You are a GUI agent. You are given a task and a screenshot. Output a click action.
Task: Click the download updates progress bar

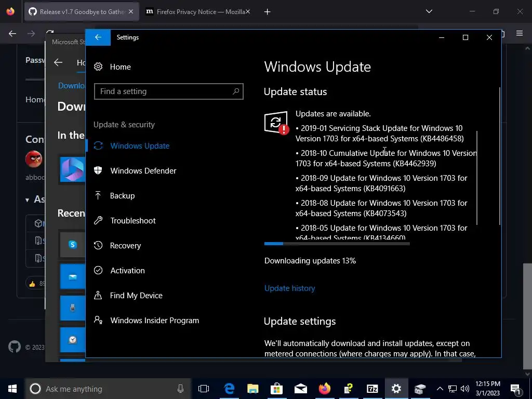pos(337,244)
